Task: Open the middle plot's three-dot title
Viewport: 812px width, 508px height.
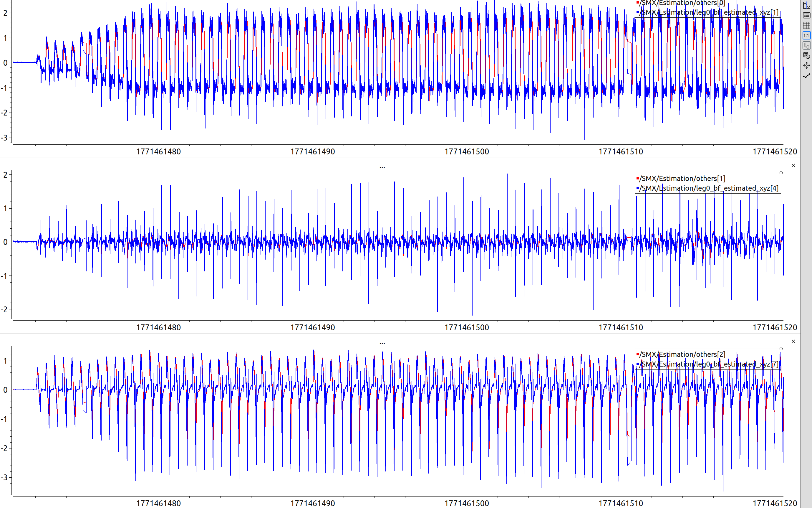Action: (382, 167)
